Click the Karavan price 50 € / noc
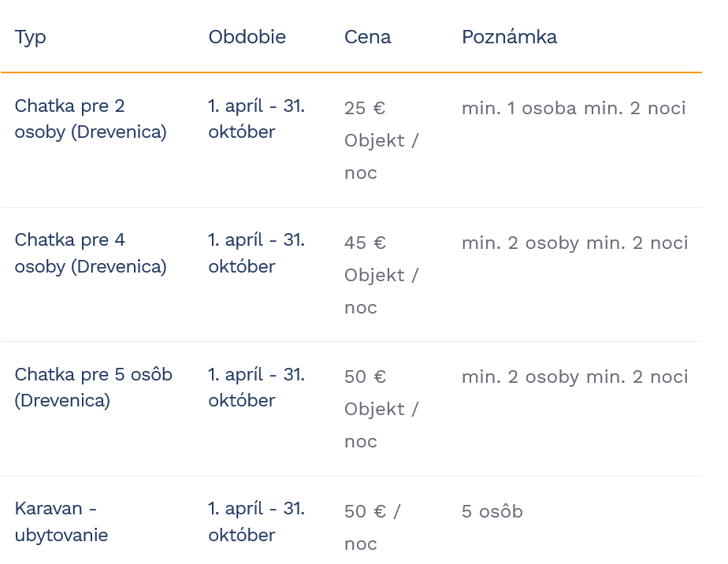The width and height of the screenshot is (728, 564). coord(372,527)
